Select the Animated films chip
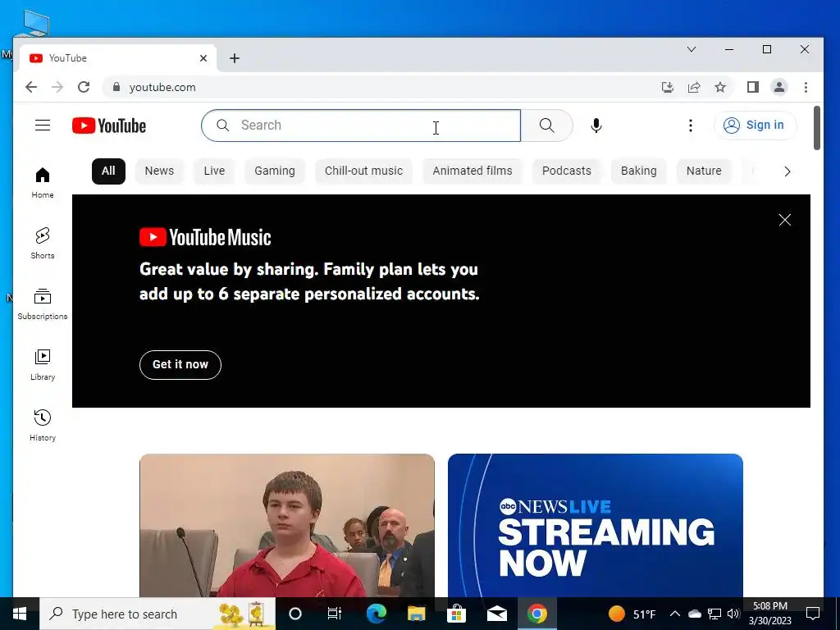 point(472,171)
